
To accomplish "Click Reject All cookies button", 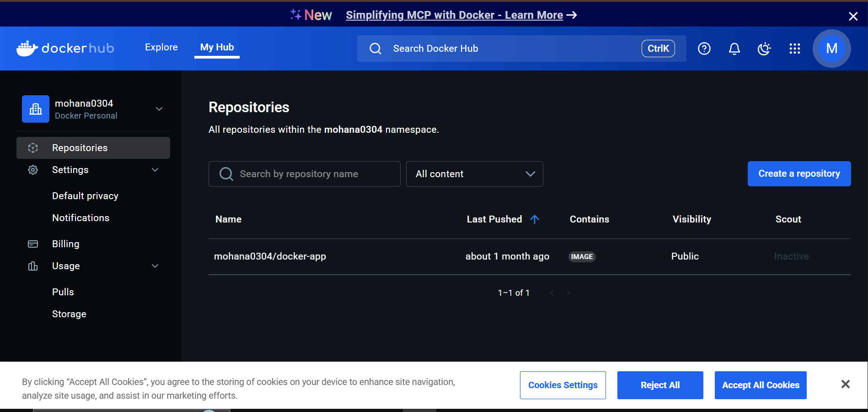I will [660, 385].
